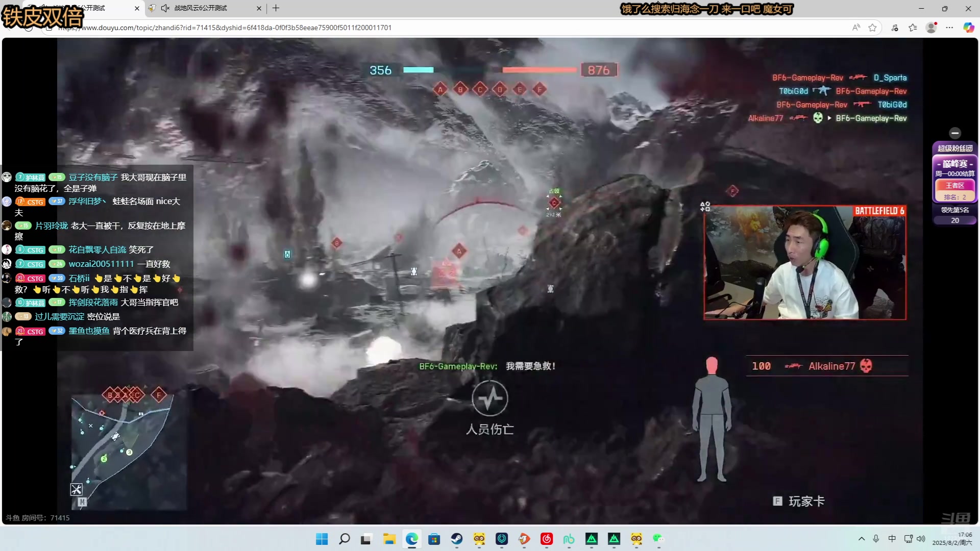Open Task View on the taskbar

(x=366, y=539)
